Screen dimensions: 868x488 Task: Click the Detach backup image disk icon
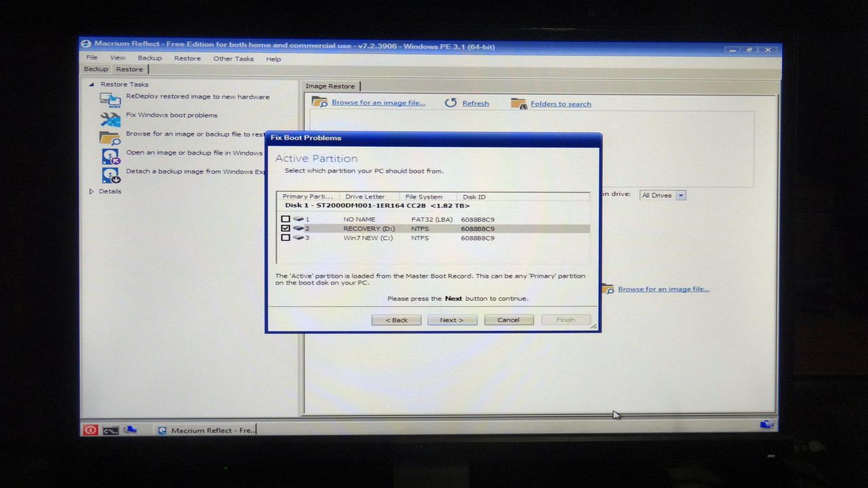point(111,175)
